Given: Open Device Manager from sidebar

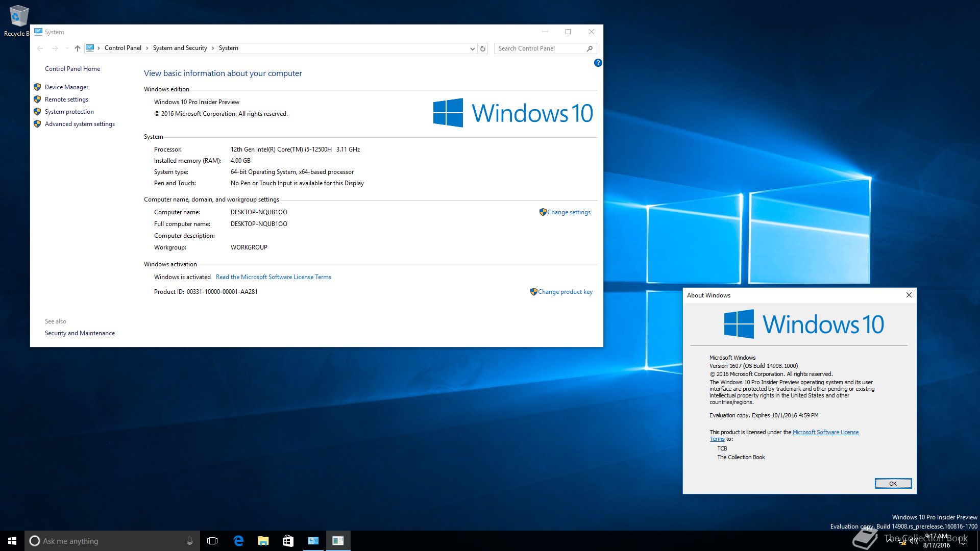Looking at the screenshot, I should point(66,87).
